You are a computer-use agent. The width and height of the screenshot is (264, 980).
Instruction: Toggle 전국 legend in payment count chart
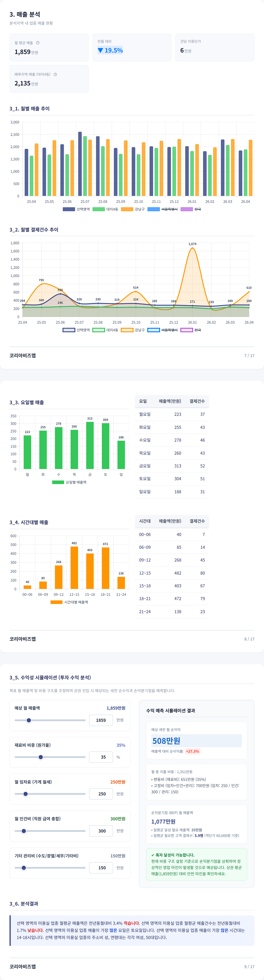[x=191, y=330]
